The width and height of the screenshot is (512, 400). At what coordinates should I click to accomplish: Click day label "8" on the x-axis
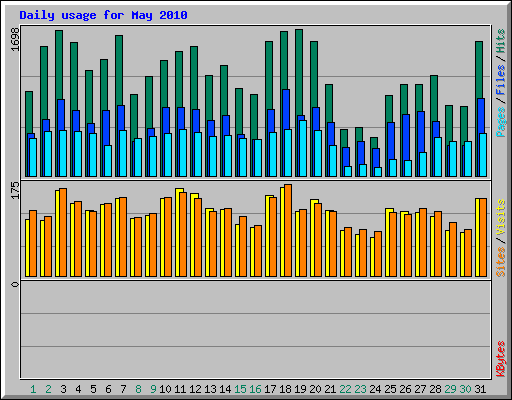coord(138,389)
